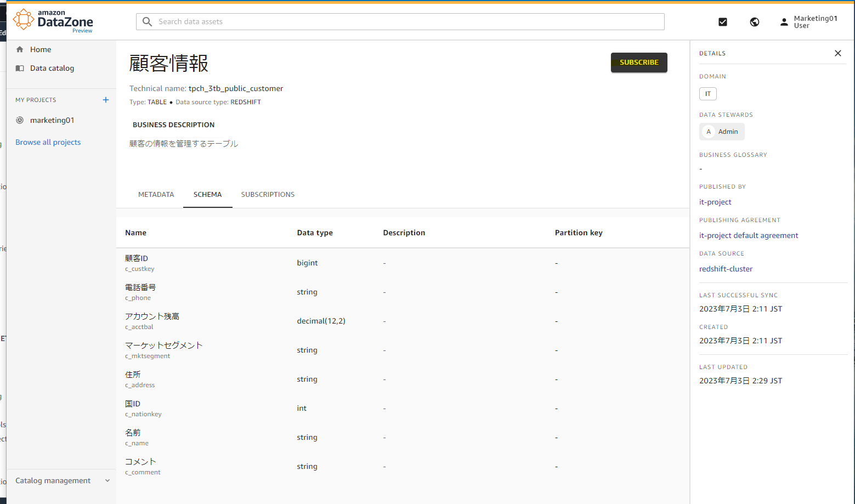Click the bigint data type cell

[307, 263]
